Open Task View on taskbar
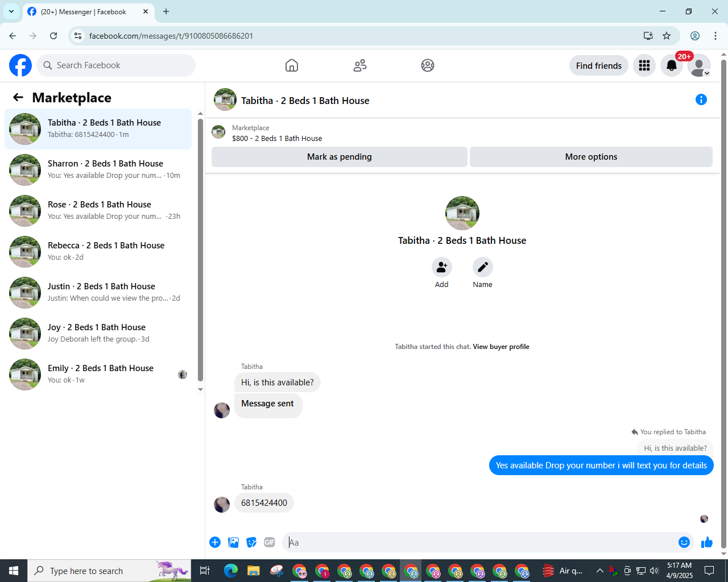The width and height of the screenshot is (728, 582). click(x=205, y=571)
